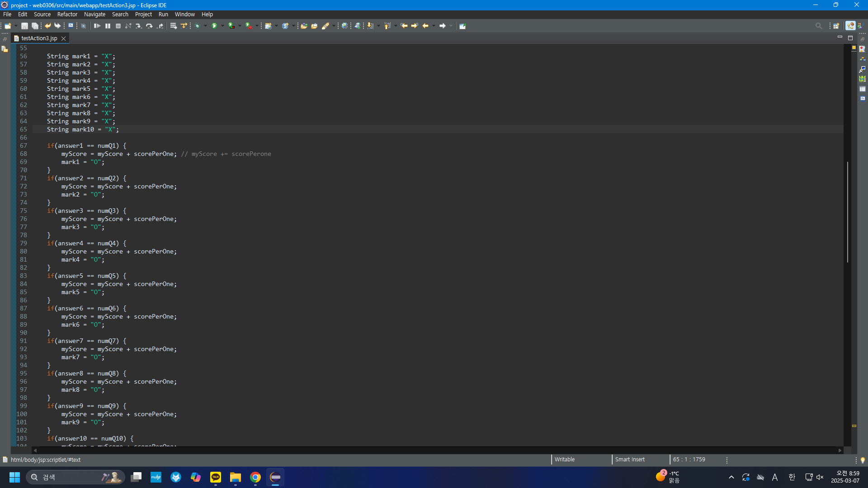Click the Resume debug icon

97,26
